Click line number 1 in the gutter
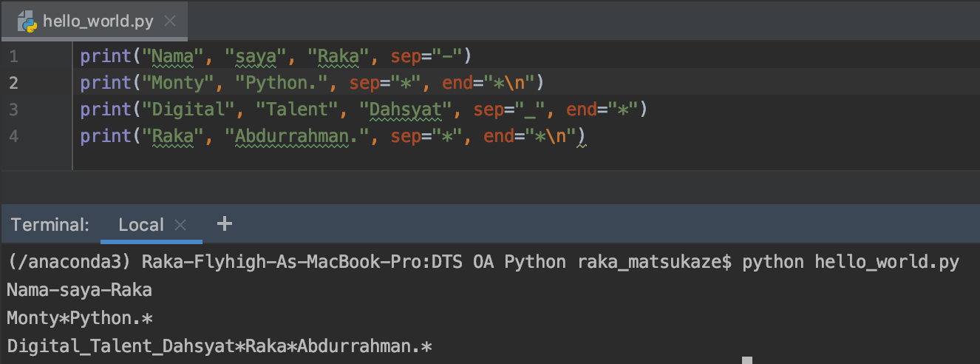Viewport: 980px width, 364px height. click(14, 57)
